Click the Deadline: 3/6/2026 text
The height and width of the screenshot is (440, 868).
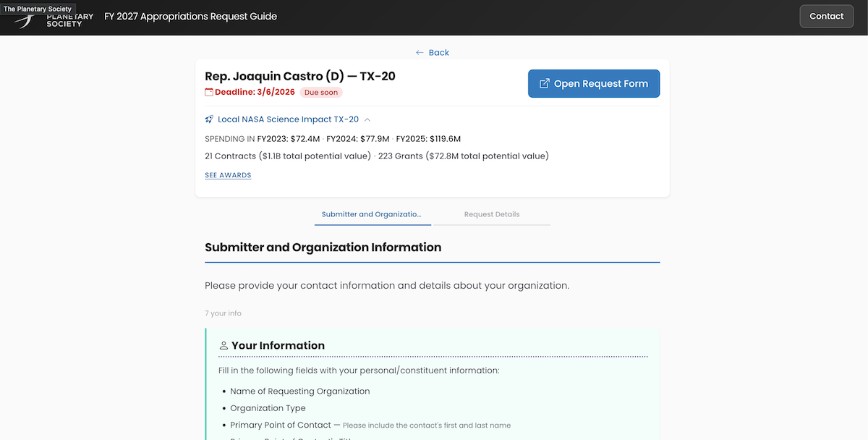point(255,93)
